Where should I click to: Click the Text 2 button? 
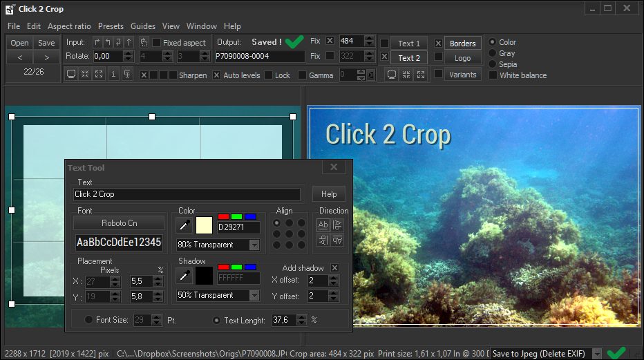(x=409, y=58)
